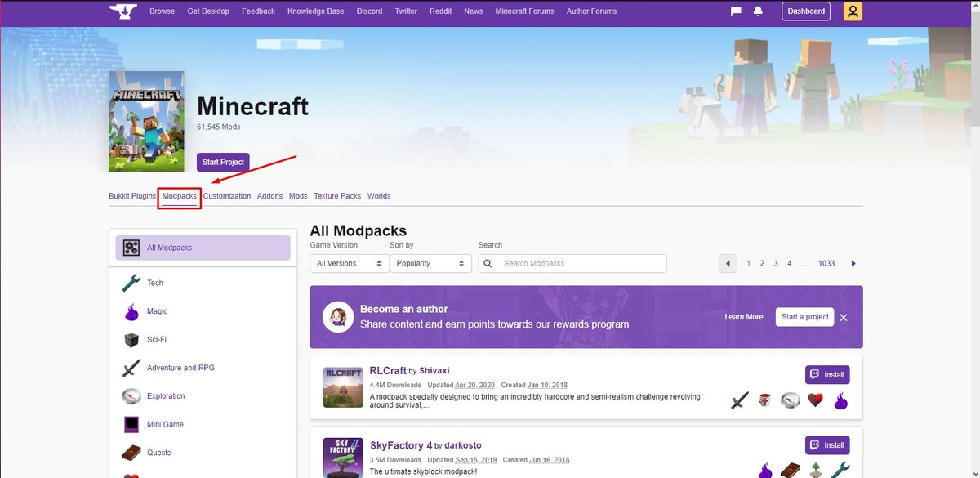Click the CurseForge anvil logo
This screenshot has height=478, width=980.
point(122,11)
